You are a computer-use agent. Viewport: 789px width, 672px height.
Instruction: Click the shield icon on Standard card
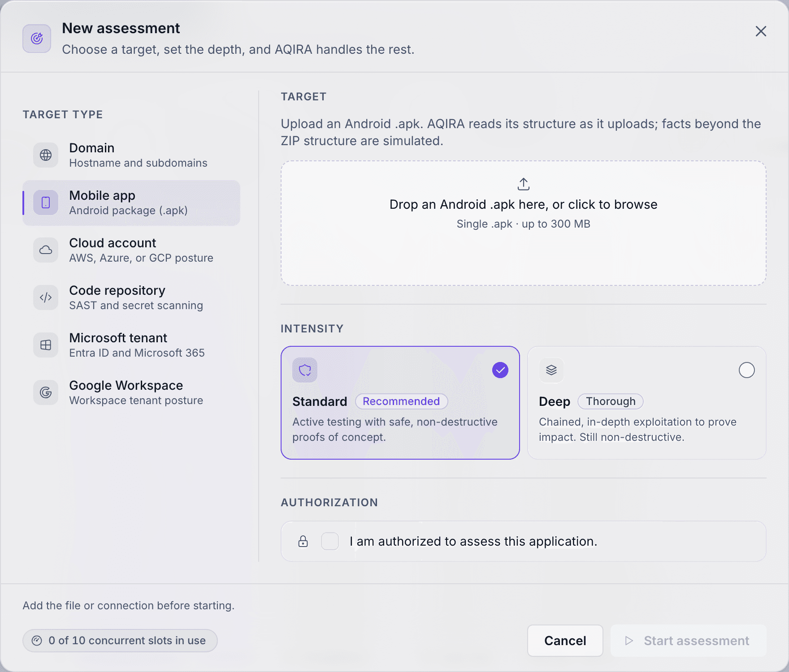tap(305, 370)
